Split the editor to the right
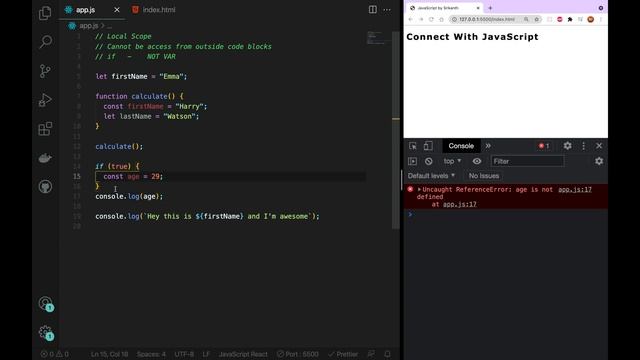640x360 pixels. 373,9
